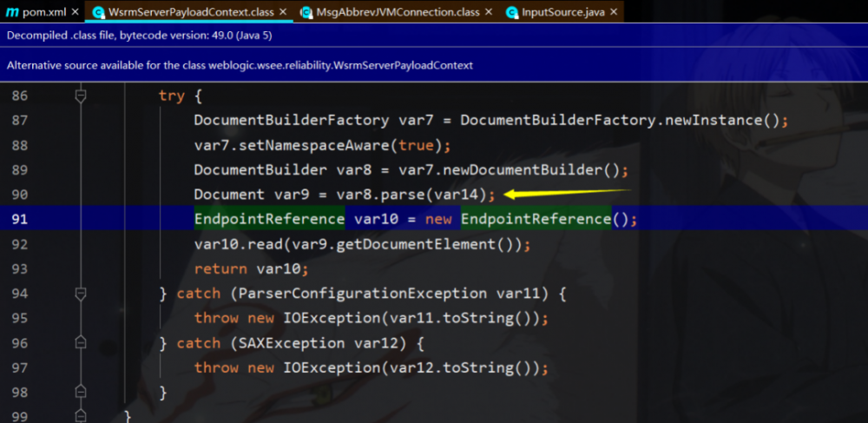The width and height of the screenshot is (868, 423).
Task: Click line number 90 in the gutter
Action: 20,195
